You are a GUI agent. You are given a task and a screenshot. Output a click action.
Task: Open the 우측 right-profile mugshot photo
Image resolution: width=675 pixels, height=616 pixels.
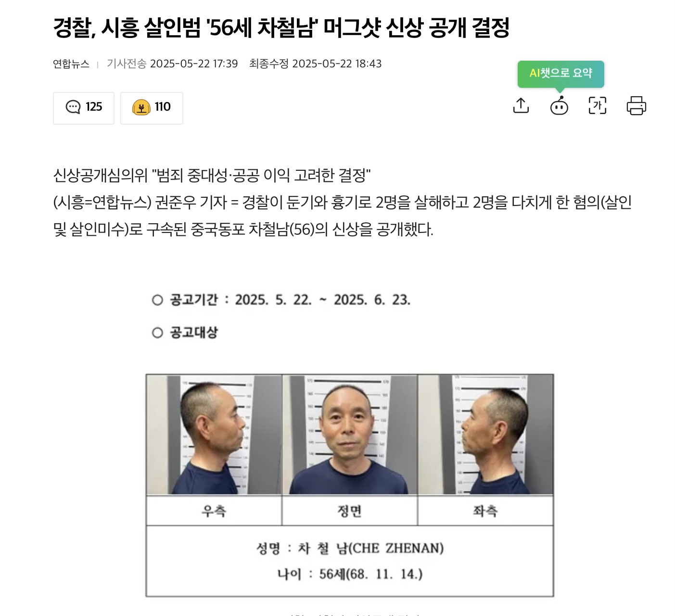[x=214, y=435]
